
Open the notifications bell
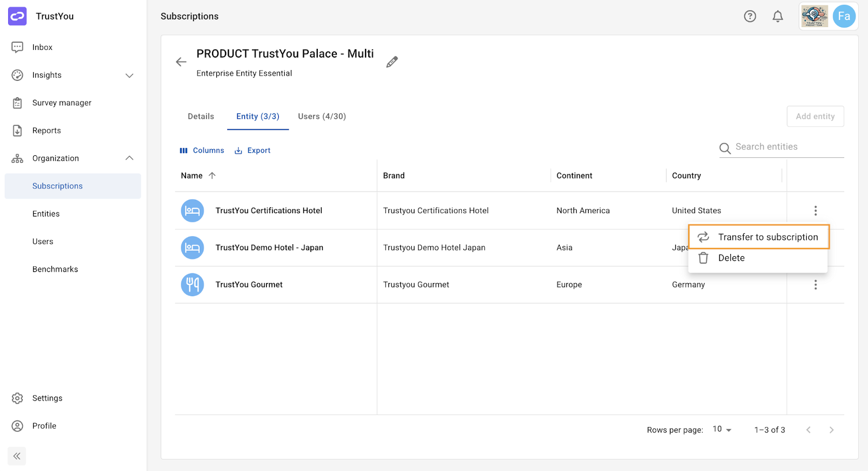(x=777, y=16)
